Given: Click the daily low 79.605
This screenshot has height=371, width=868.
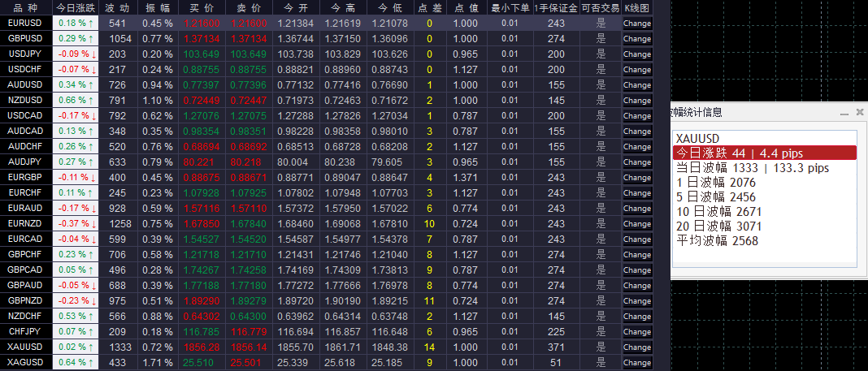Looking at the screenshot, I should (391, 162).
